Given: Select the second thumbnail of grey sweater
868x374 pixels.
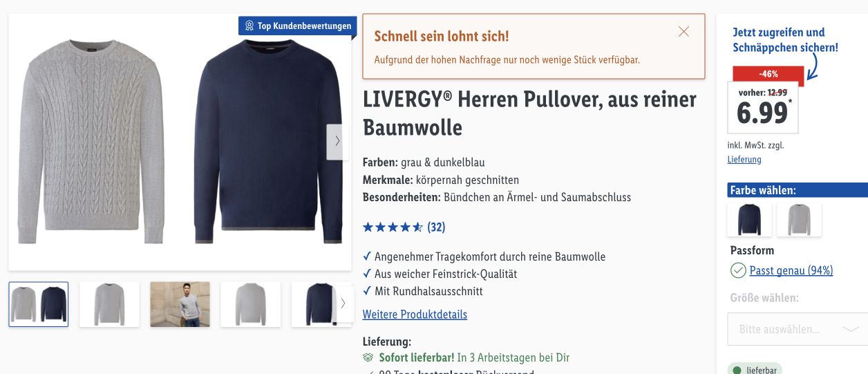Looking at the screenshot, I should coord(109,304).
